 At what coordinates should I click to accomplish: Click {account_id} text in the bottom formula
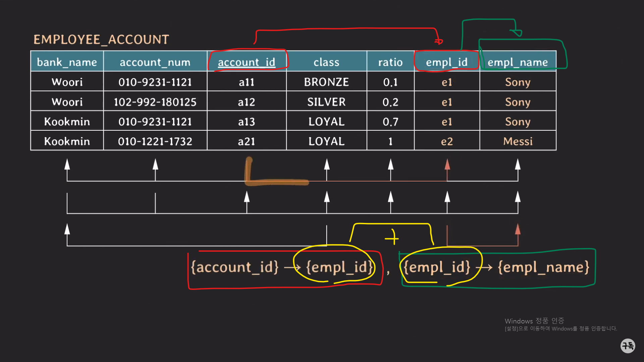pos(235,267)
